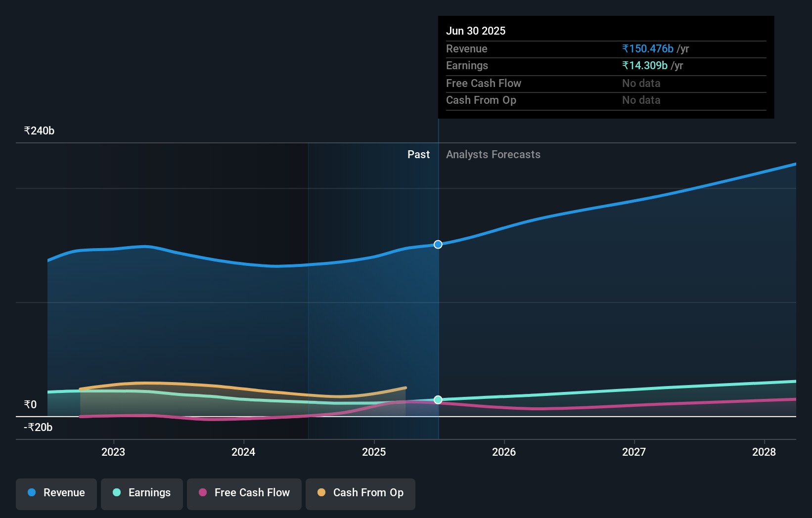Select the revenue data point at Jun 2025
This screenshot has height=518, width=812.
point(438,245)
